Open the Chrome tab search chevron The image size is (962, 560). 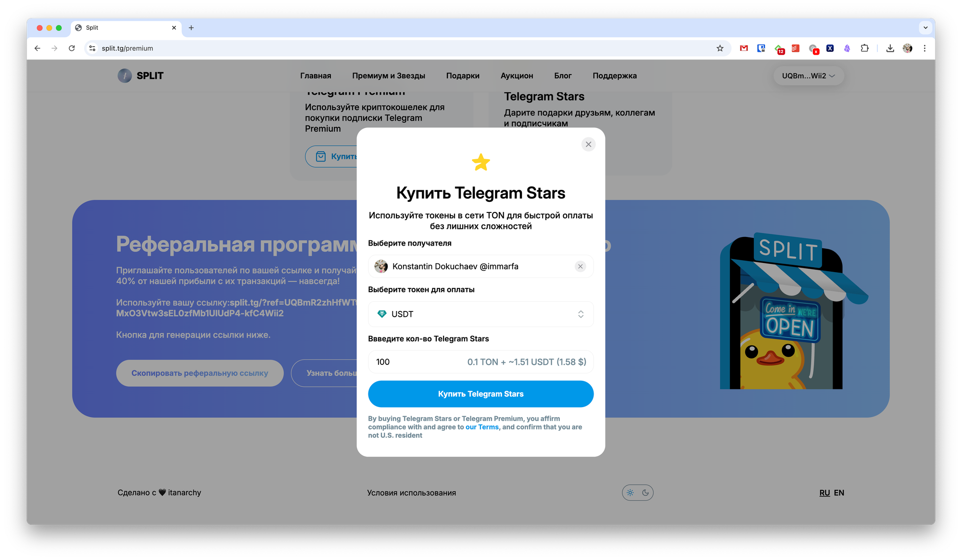tap(925, 28)
